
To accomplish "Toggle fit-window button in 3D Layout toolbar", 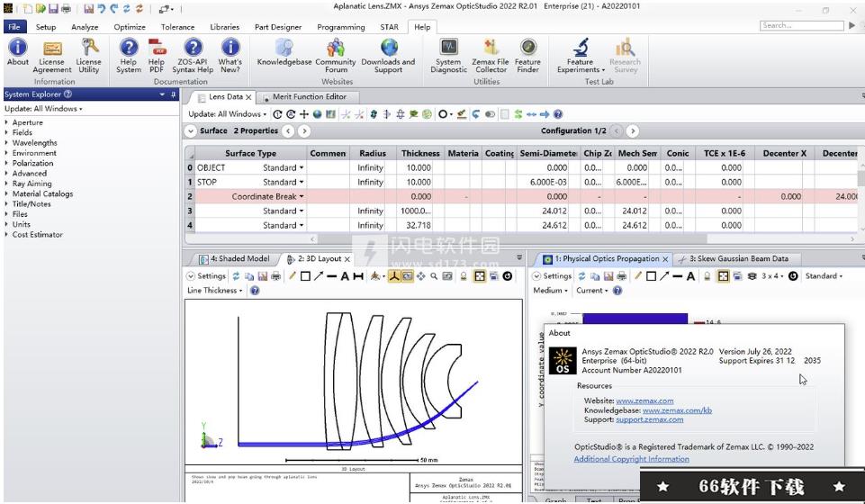I will (480, 276).
